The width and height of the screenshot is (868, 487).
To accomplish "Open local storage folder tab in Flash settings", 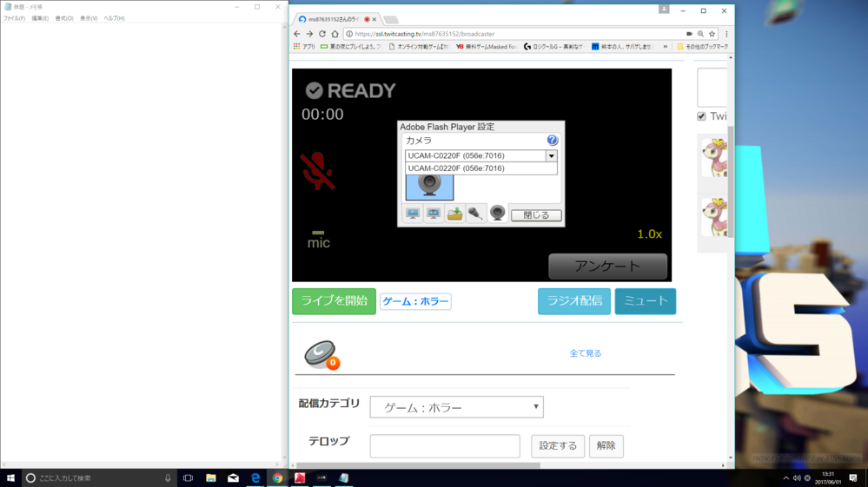I will (x=454, y=214).
